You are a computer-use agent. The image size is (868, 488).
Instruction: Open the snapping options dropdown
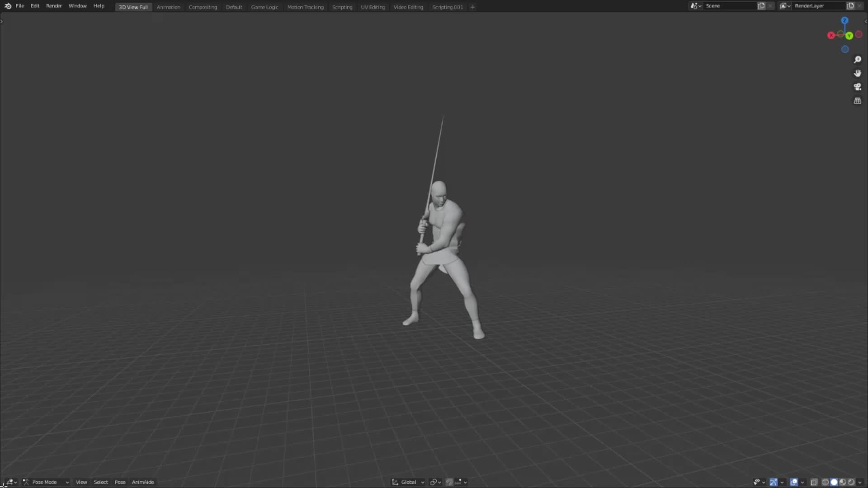[461, 482]
